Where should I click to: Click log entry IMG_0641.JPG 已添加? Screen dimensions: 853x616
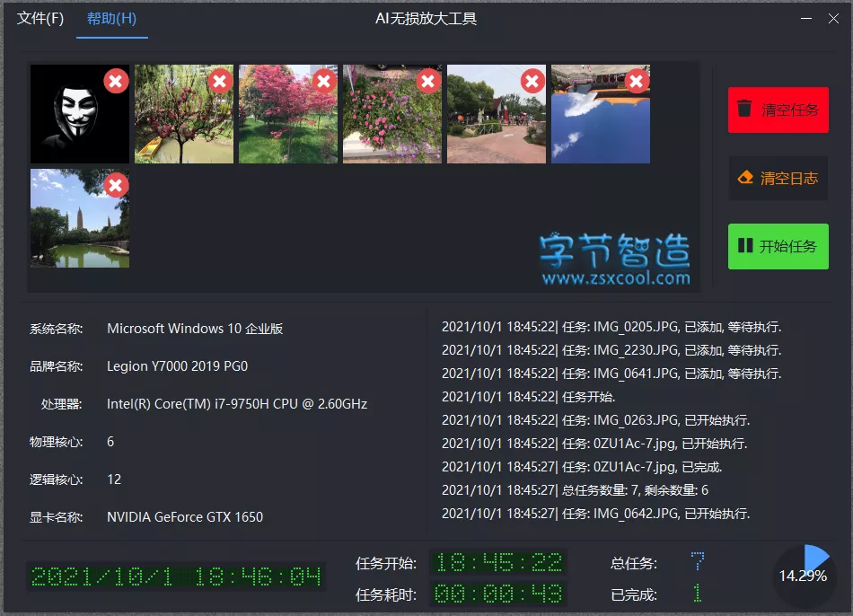(x=611, y=374)
